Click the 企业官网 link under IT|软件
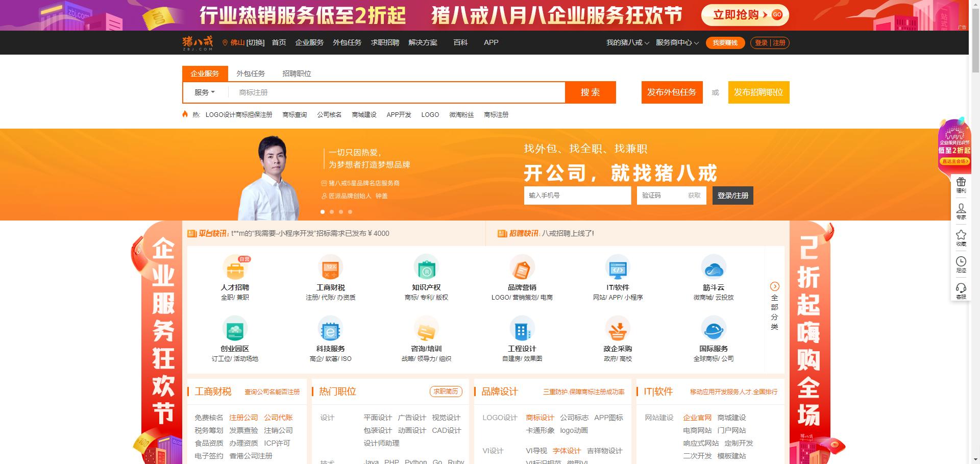The height and width of the screenshot is (464, 980). [697, 418]
